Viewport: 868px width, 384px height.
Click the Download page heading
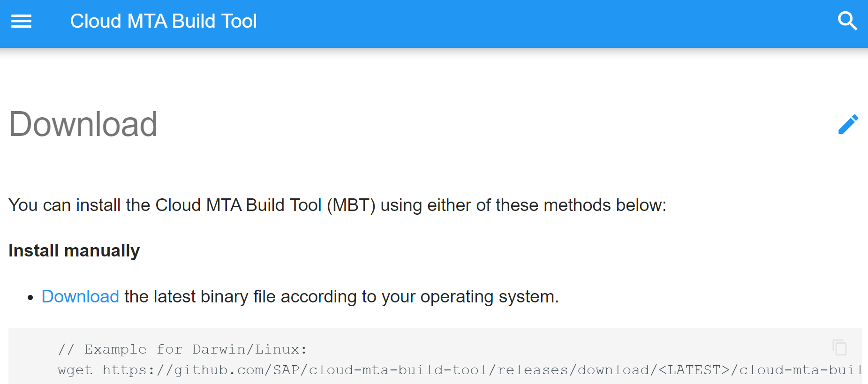coord(83,124)
